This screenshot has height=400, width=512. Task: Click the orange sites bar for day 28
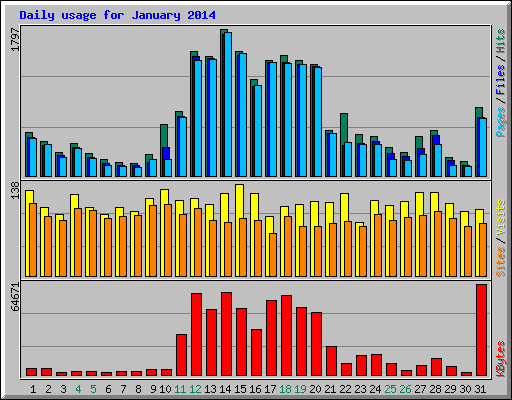[438, 244]
